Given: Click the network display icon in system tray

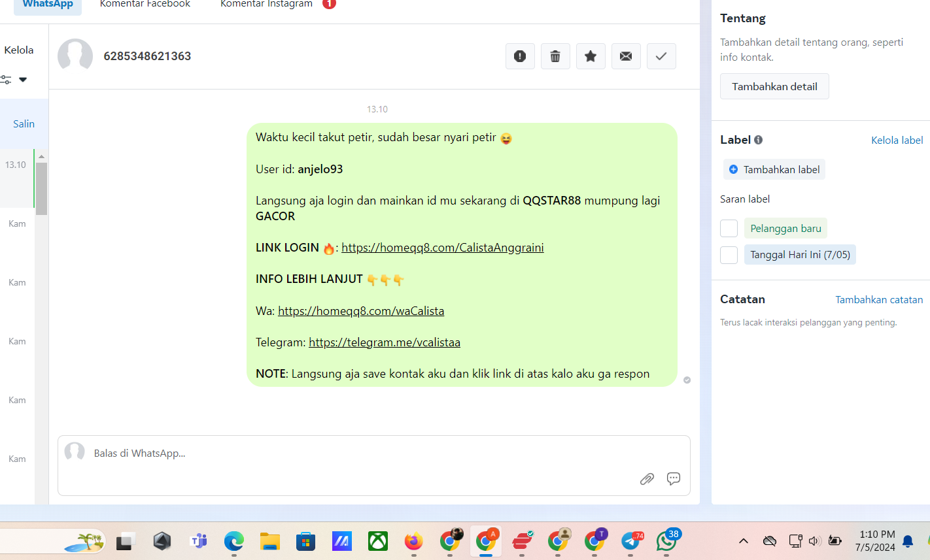Looking at the screenshot, I should (x=795, y=541).
